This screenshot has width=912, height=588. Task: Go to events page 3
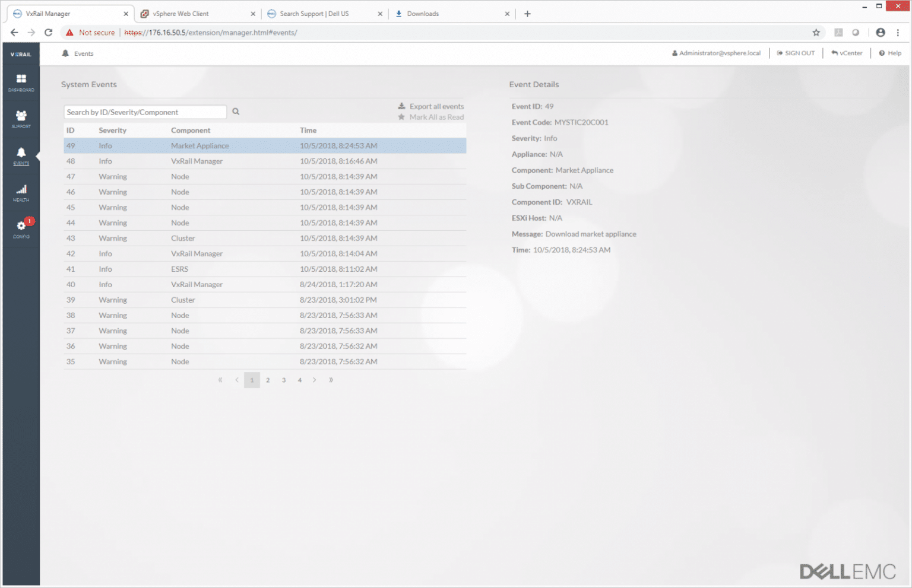point(284,380)
